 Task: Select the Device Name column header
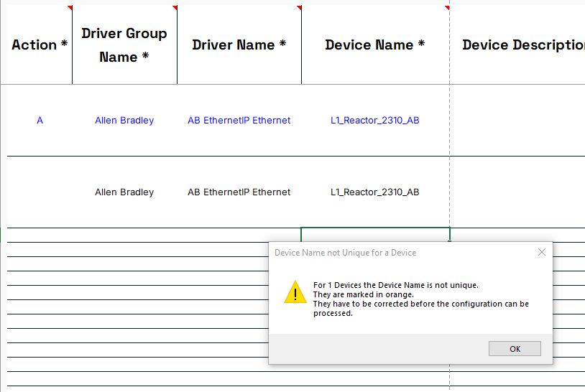tap(375, 45)
